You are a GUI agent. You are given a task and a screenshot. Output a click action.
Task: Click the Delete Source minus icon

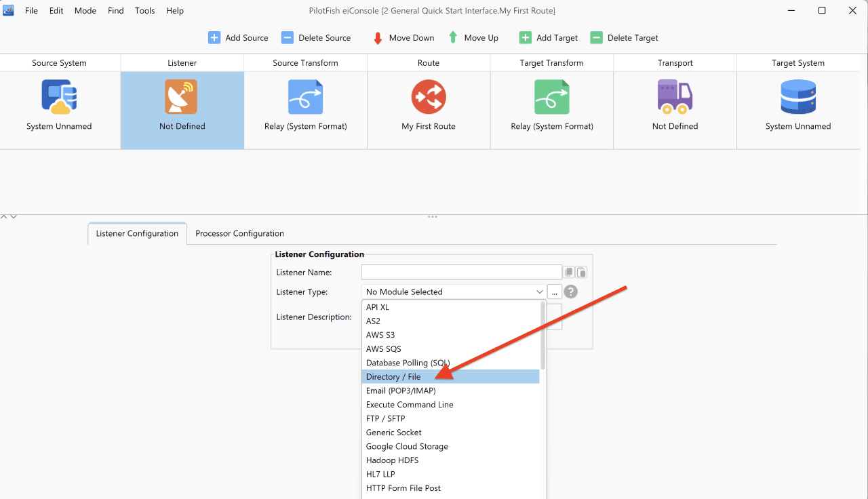(x=288, y=38)
